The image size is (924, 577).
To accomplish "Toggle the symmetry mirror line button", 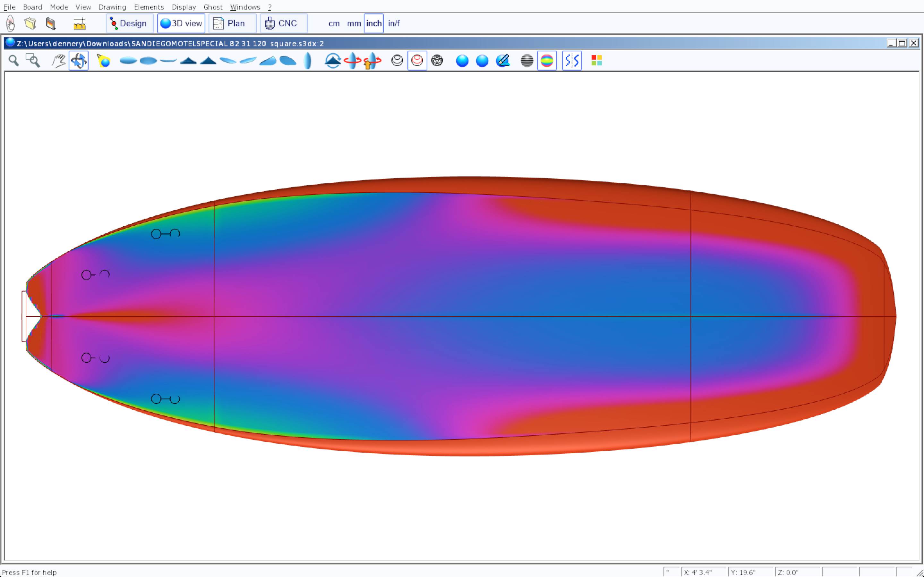I will tap(572, 61).
